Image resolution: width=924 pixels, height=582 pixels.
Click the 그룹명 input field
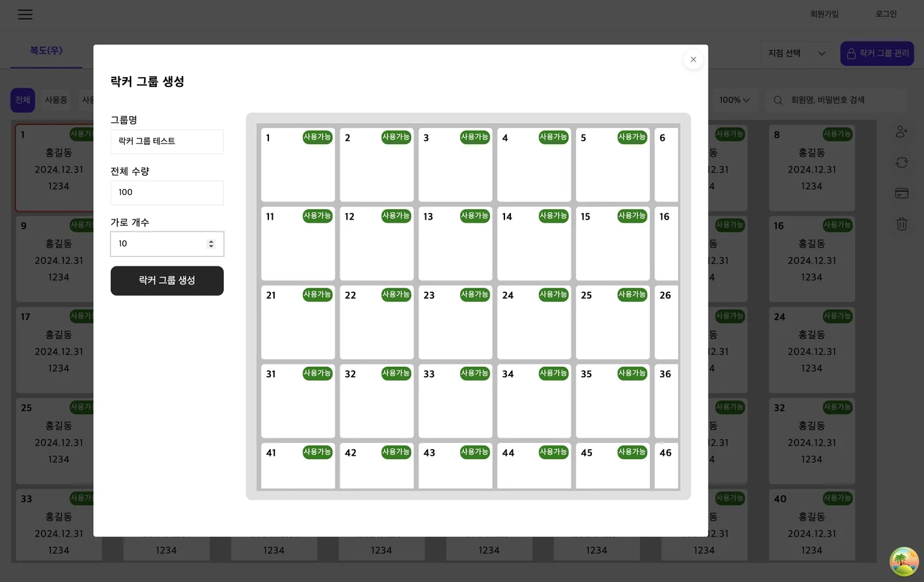[x=167, y=142]
